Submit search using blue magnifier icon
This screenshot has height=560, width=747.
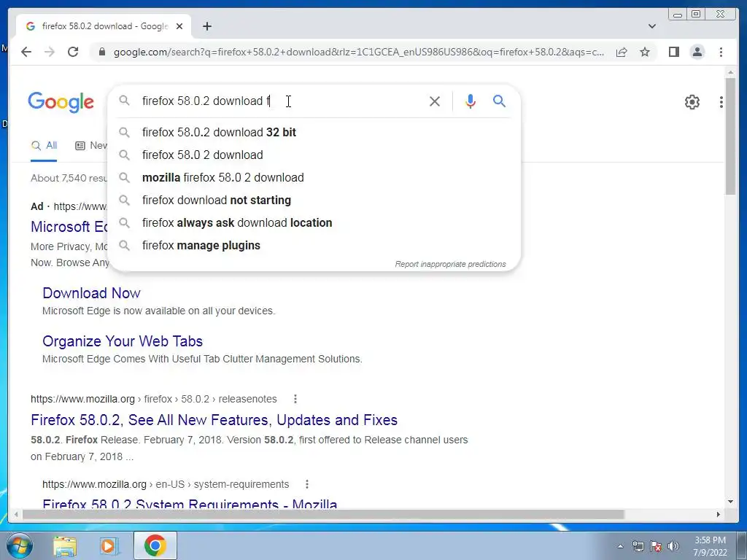[499, 101]
